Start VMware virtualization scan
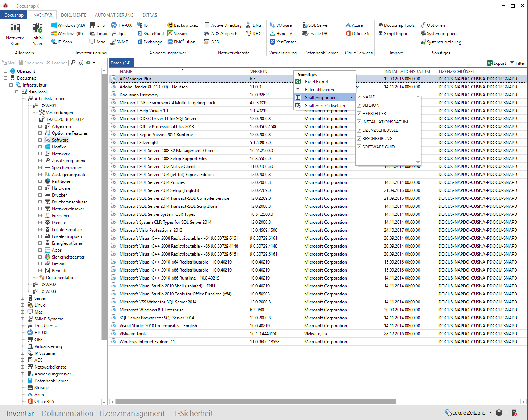Viewport: 528px width, 420px height. point(280,25)
